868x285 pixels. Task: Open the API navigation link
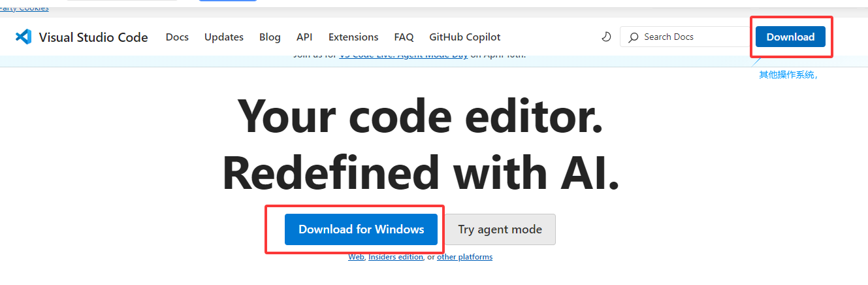pyautogui.click(x=304, y=37)
